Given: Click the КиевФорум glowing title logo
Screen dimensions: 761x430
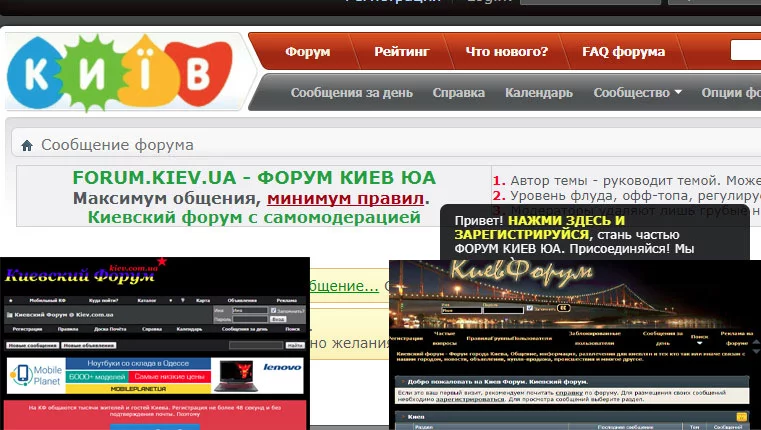Looking at the screenshot, I should tap(521, 273).
